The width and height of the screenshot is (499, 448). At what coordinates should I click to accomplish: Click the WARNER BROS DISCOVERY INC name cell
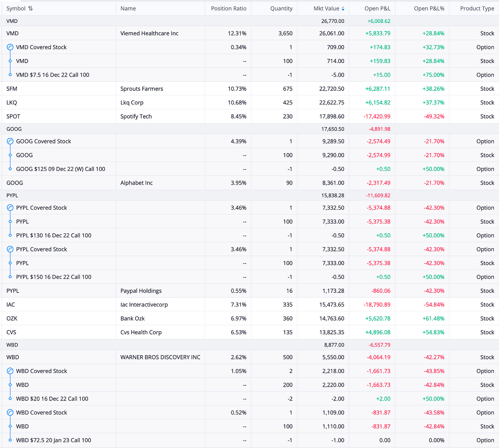[160, 357]
